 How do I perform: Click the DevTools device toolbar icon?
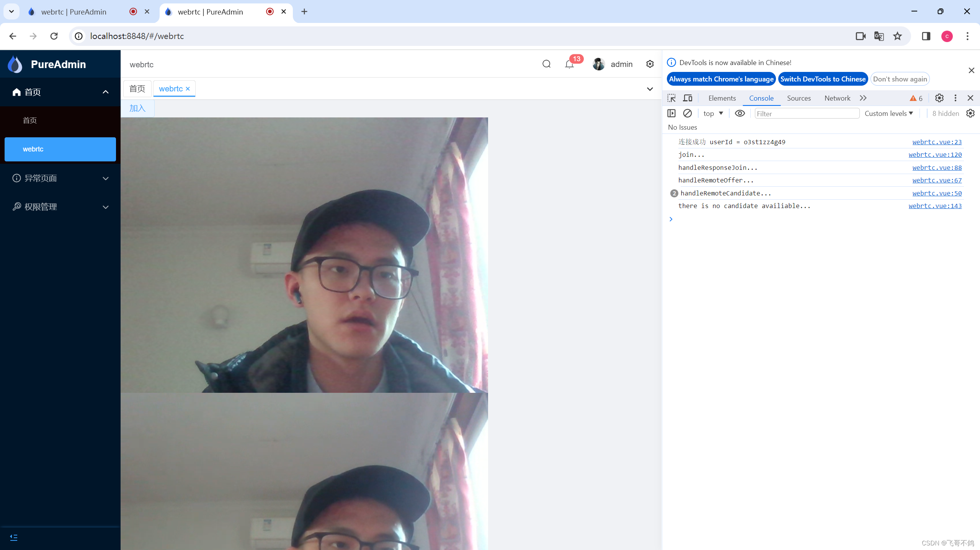click(688, 98)
